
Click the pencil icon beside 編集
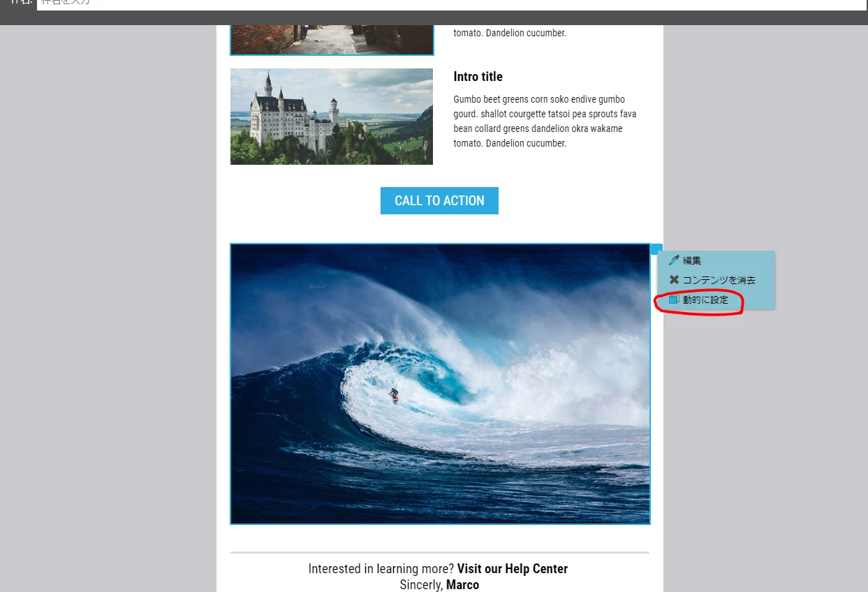click(x=674, y=260)
